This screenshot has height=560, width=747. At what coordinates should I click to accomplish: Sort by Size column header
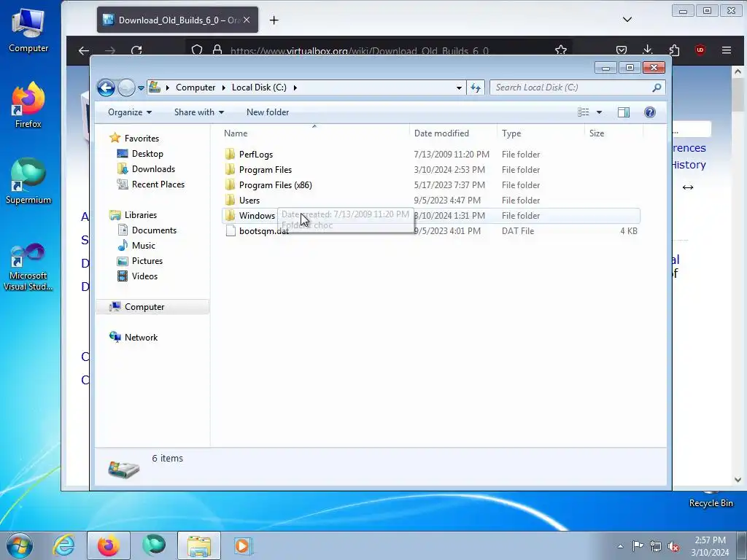[614, 133]
